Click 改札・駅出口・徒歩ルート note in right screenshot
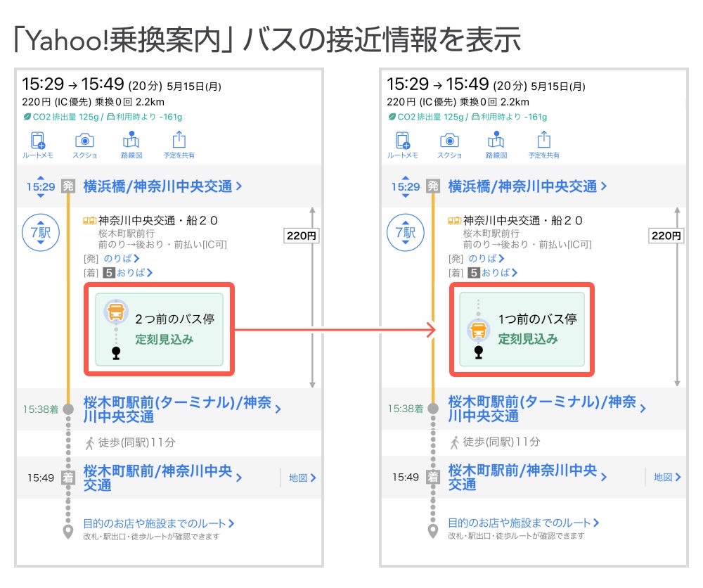This screenshot has width=703, height=588. click(x=517, y=536)
